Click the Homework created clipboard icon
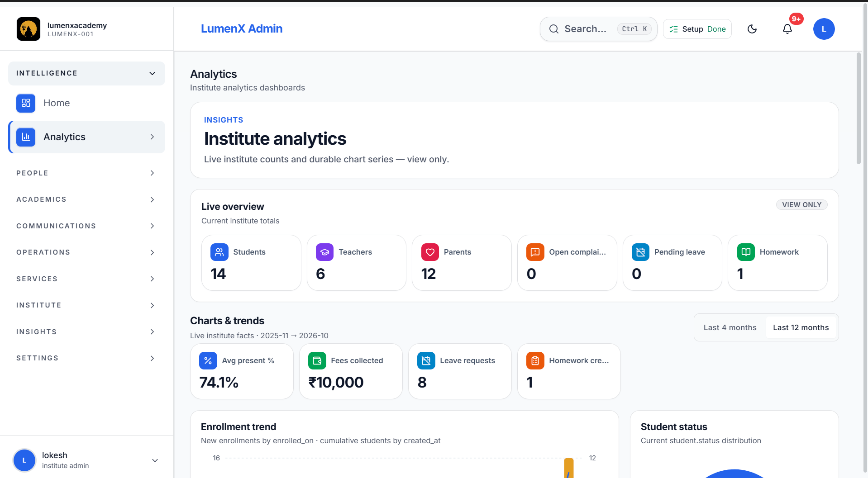 click(535, 360)
